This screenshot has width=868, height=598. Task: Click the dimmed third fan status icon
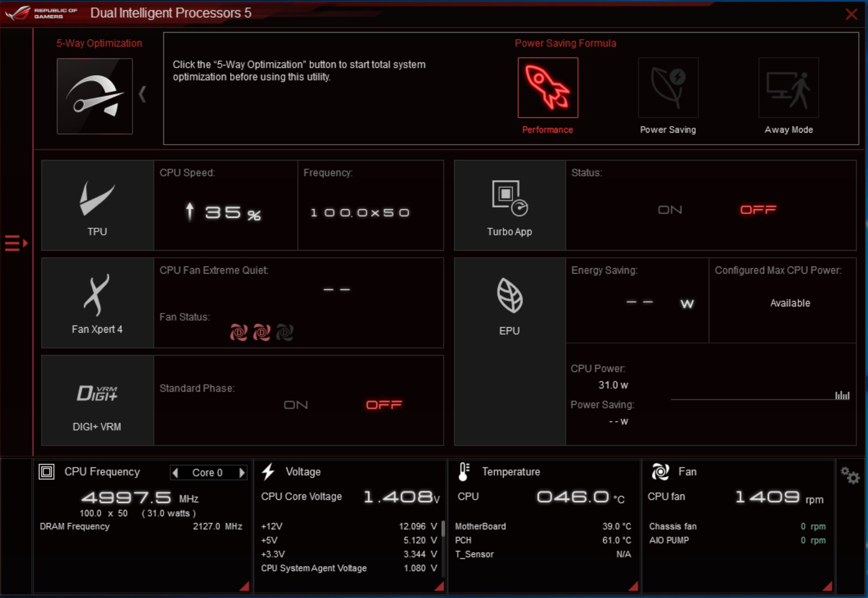[284, 332]
